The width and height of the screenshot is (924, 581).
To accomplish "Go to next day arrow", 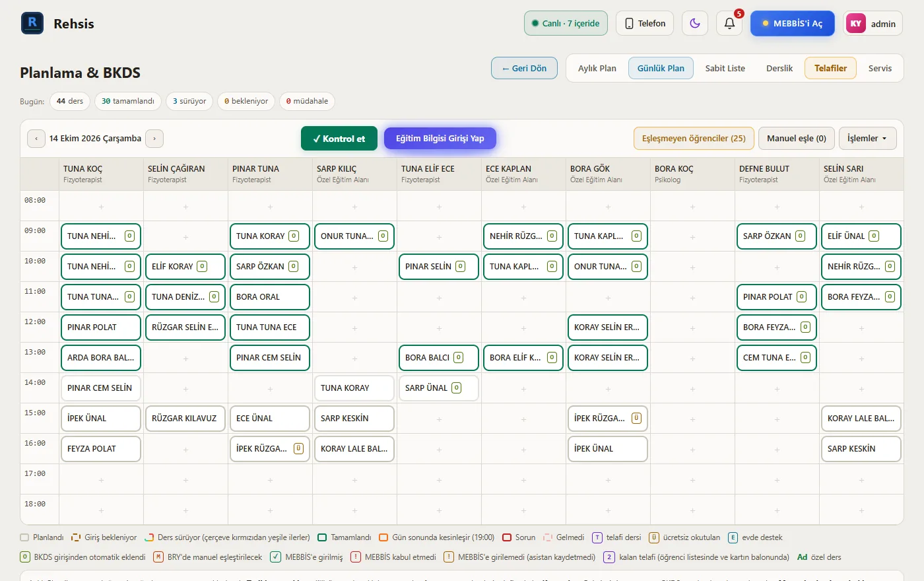I will (x=154, y=139).
